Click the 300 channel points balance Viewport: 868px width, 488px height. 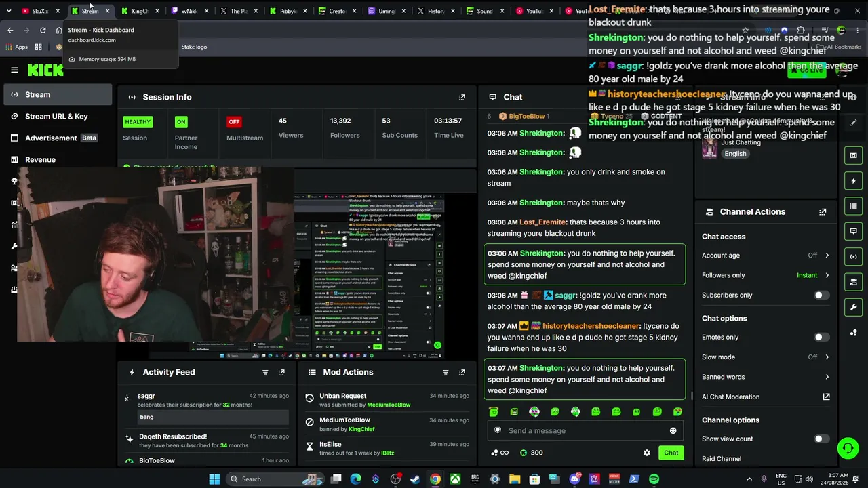tap(531, 453)
